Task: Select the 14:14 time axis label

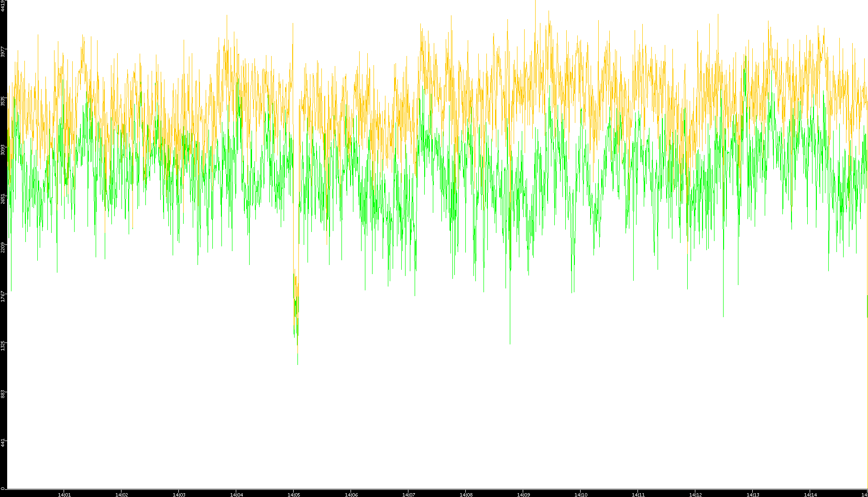Action: coord(810,494)
